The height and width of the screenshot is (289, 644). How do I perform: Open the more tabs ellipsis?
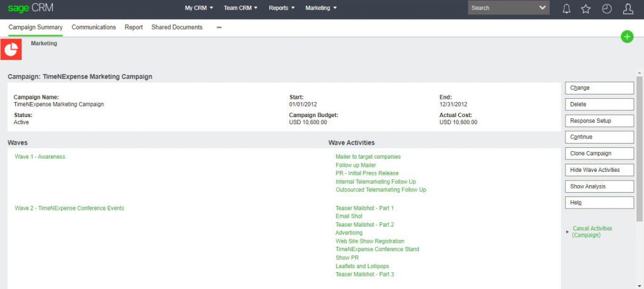219,27
